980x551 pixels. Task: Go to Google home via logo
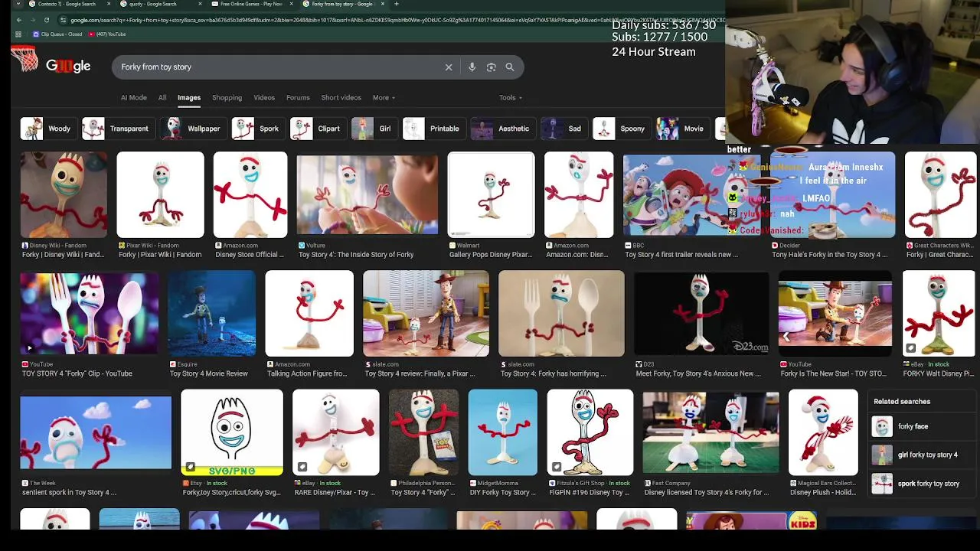[68, 67]
